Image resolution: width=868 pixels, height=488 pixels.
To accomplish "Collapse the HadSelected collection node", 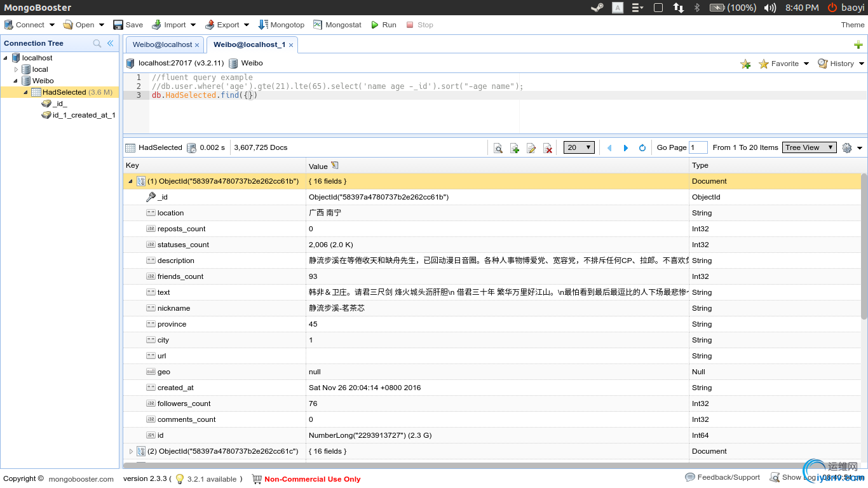I will (x=26, y=92).
